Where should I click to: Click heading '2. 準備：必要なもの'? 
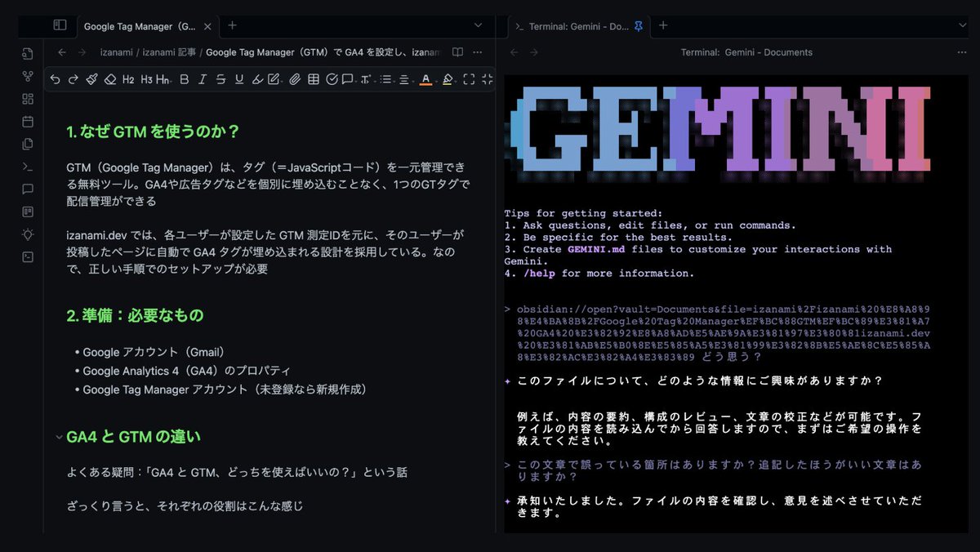click(135, 315)
